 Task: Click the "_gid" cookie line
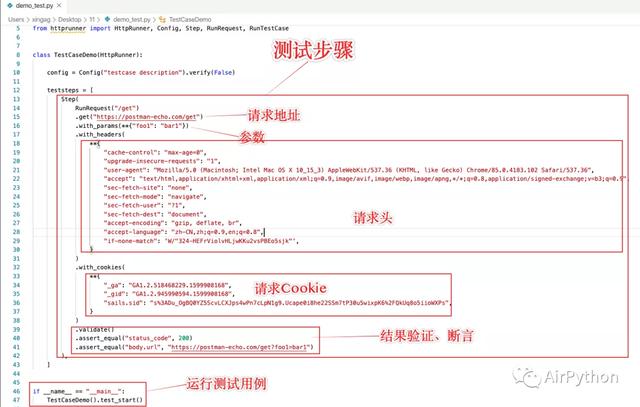(x=169, y=294)
